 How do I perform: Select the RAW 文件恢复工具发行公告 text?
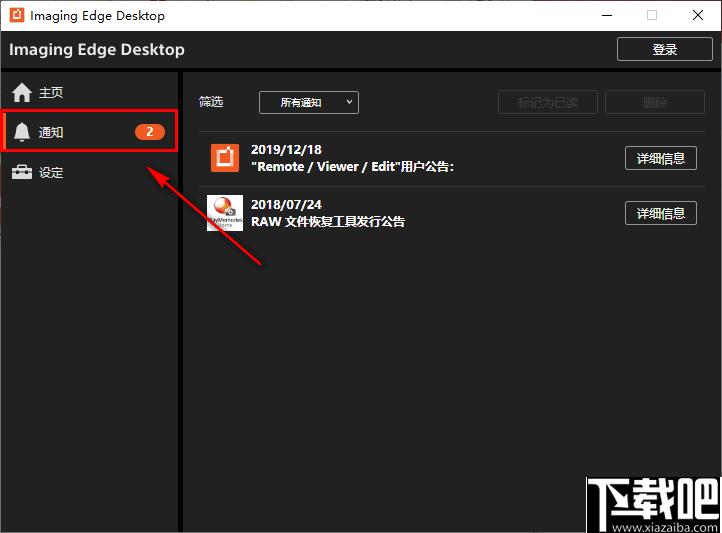328,222
